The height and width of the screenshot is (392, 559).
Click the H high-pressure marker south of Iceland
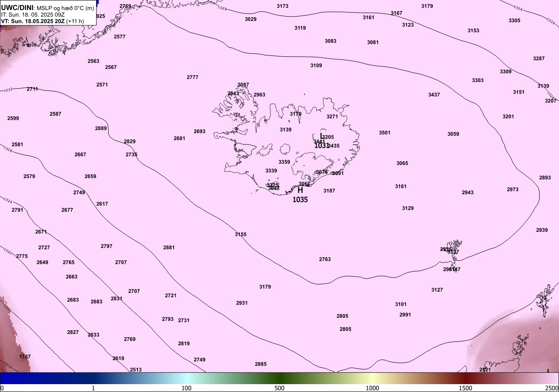coord(300,190)
